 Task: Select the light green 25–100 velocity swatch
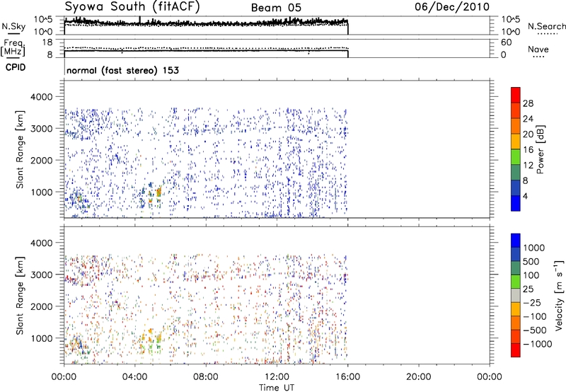(x=516, y=282)
